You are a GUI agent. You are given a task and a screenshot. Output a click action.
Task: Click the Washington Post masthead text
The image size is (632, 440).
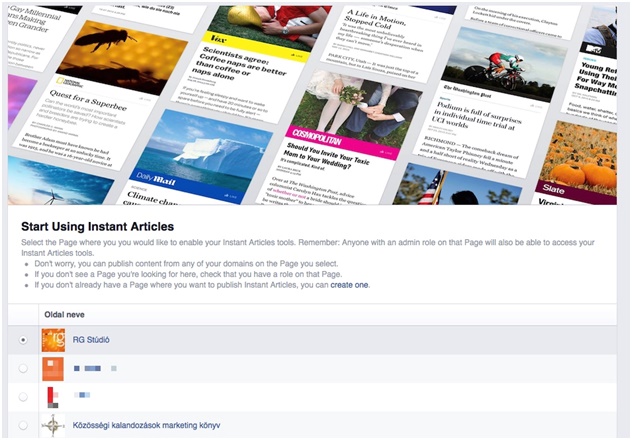click(467, 91)
